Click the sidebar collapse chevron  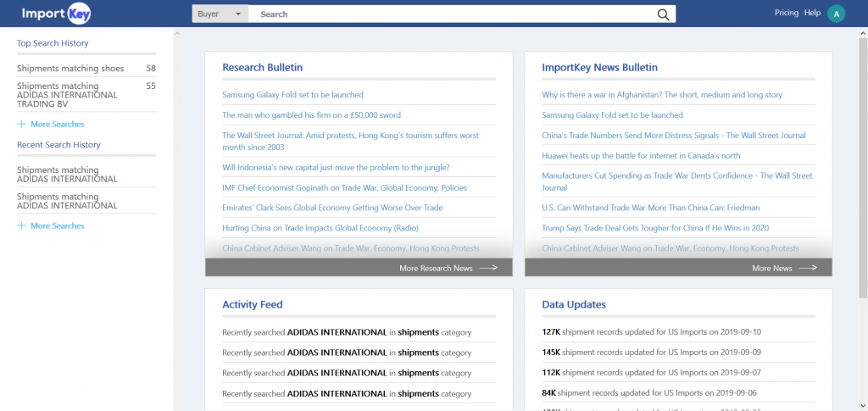(x=177, y=34)
